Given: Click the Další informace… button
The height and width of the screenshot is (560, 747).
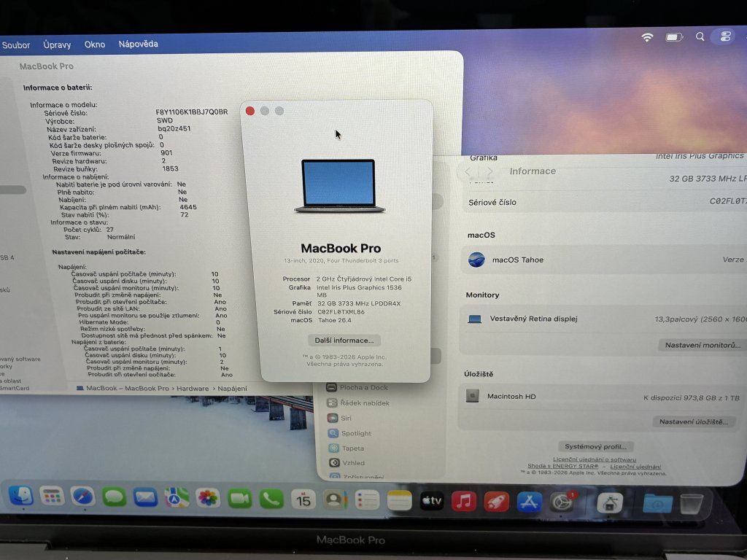Looking at the screenshot, I should tap(344, 341).
